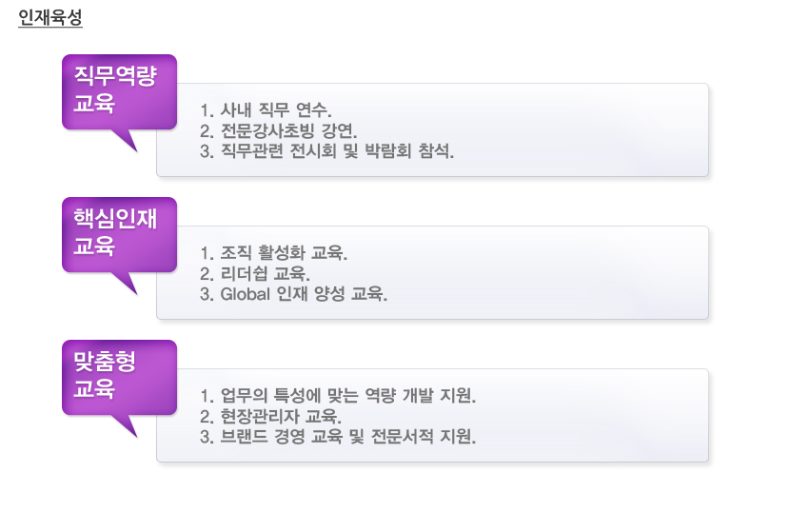This screenshot has height=532, width=809.
Task: Click the 전문강사초빙 강연 line
Action: pos(278,130)
